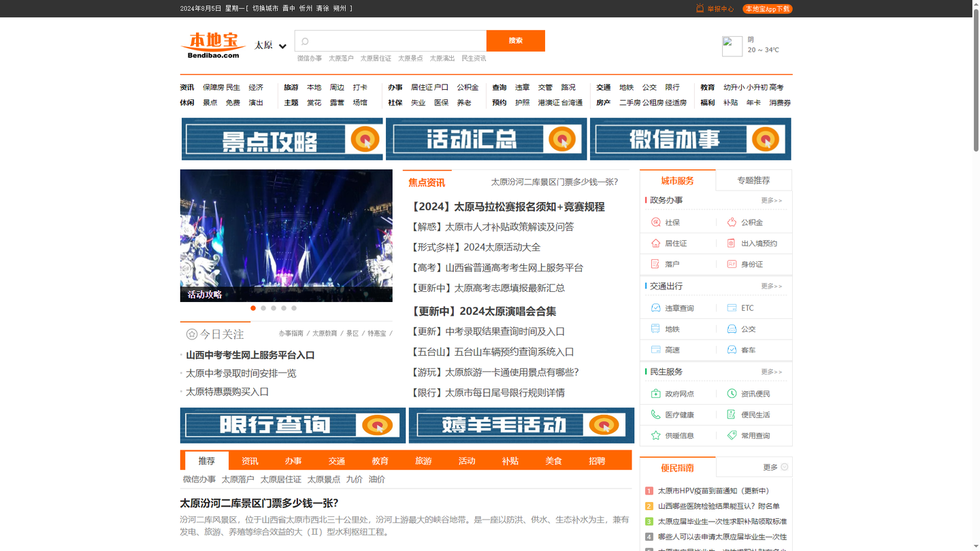Open the 活动汇总 banner

point(487,139)
